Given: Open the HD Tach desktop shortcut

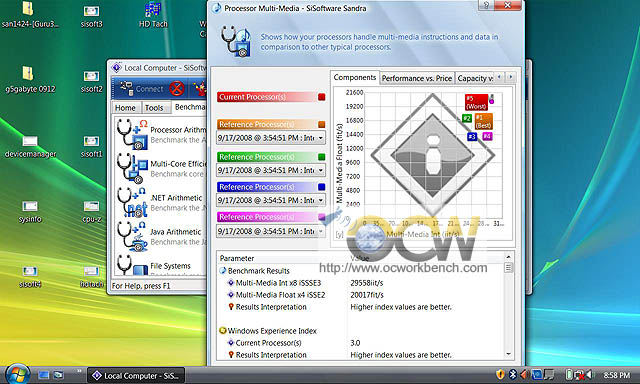Looking at the screenshot, I should click(x=153, y=15).
